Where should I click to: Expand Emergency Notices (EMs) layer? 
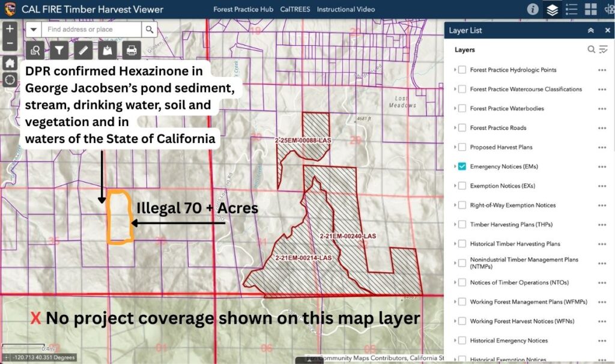pyautogui.click(x=455, y=166)
